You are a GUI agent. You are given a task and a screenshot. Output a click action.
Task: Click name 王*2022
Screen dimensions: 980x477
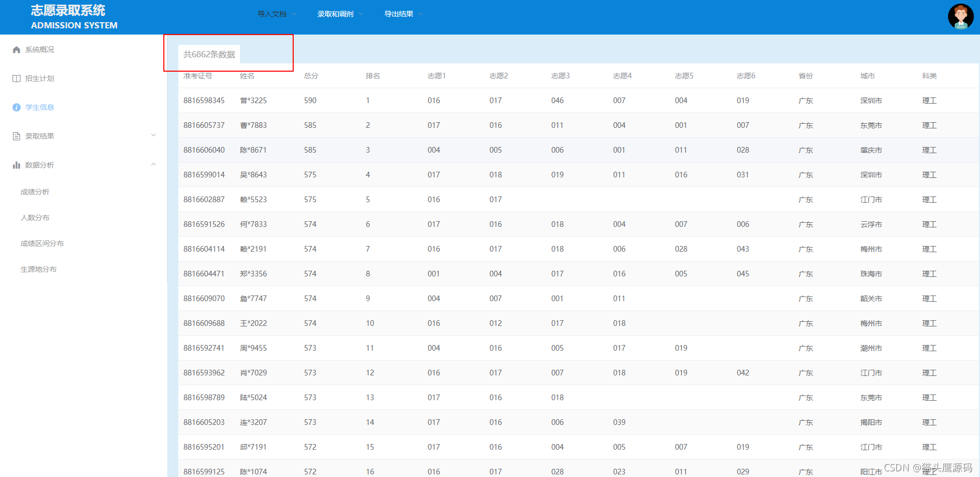[254, 323]
